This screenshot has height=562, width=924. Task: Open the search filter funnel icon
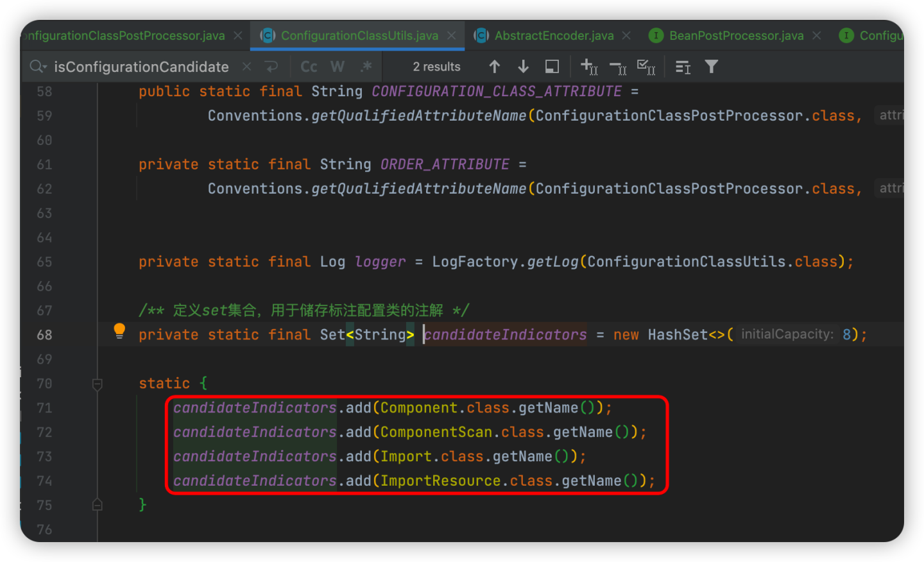coord(712,67)
